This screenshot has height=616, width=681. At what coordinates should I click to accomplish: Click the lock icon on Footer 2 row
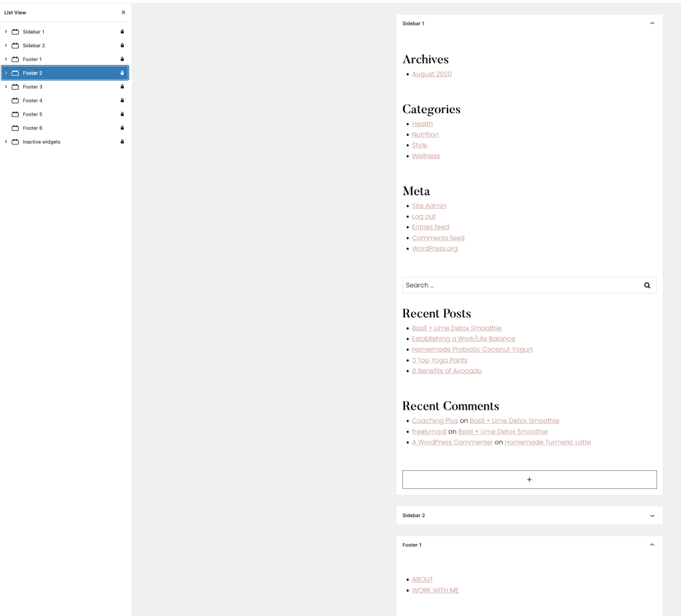click(x=122, y=73)
